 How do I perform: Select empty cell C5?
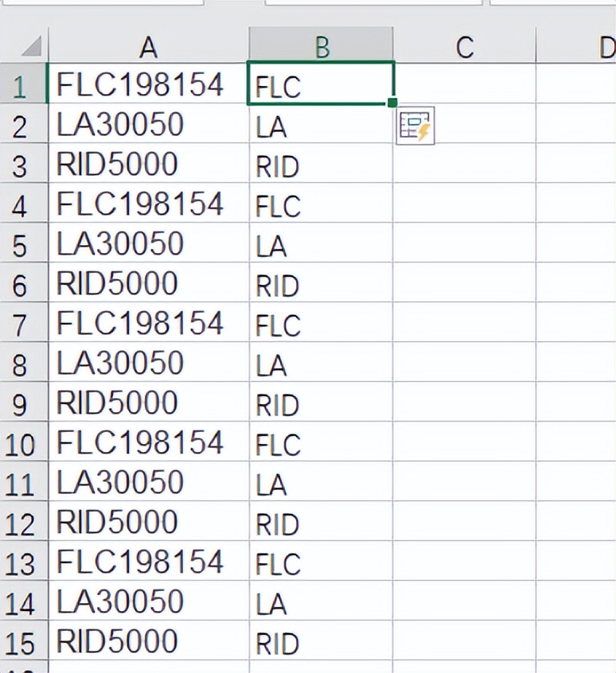(x=464, y=243)
